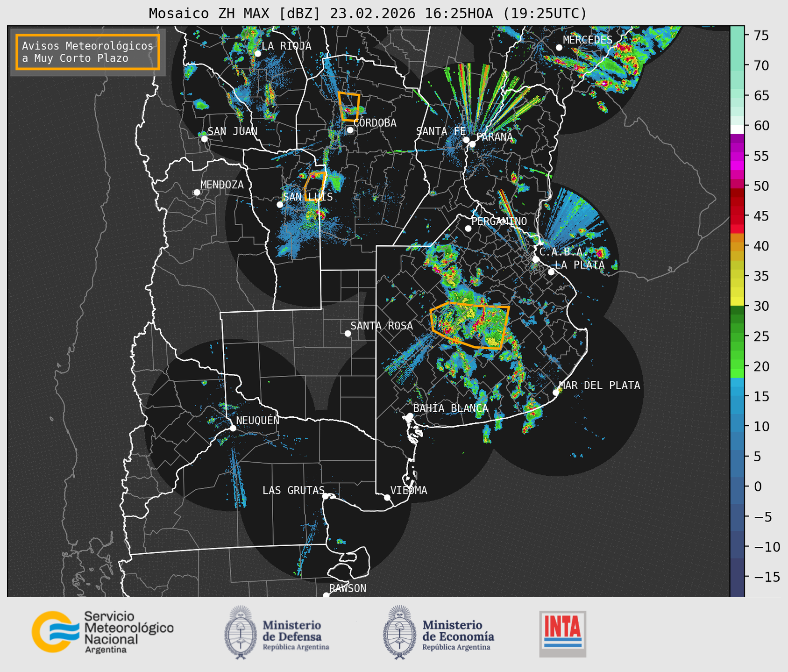
Task: Select the MENDOZA city label
Action: click(222, 185)
